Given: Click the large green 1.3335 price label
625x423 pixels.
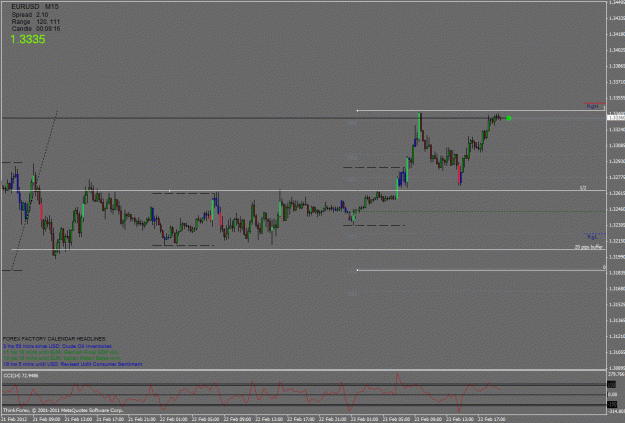Looking at the screenshot, I should click(28, 39).
